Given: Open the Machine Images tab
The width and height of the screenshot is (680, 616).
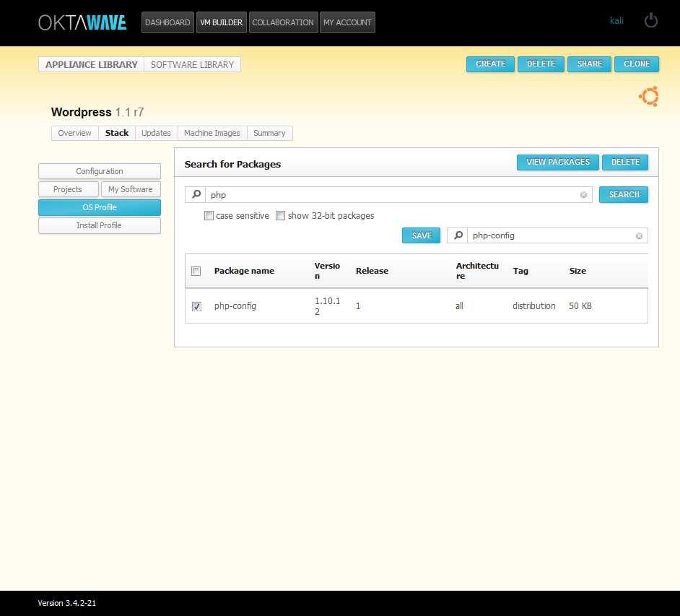Looking at the screenshot, I should coord(212,133).
